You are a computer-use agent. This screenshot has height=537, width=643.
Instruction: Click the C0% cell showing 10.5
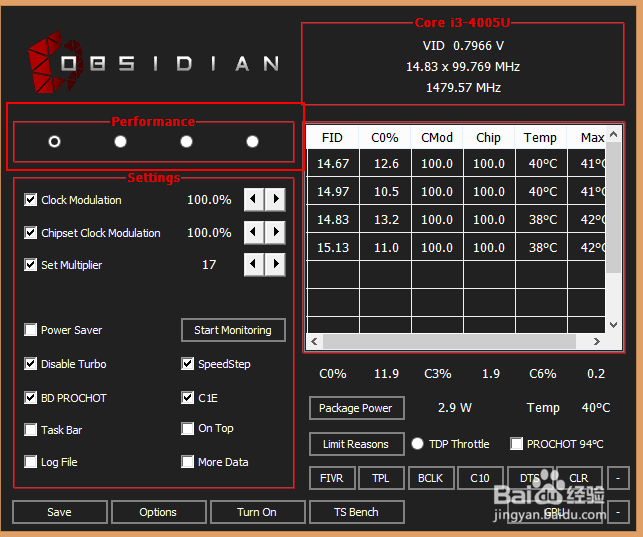tap(386, 191)
